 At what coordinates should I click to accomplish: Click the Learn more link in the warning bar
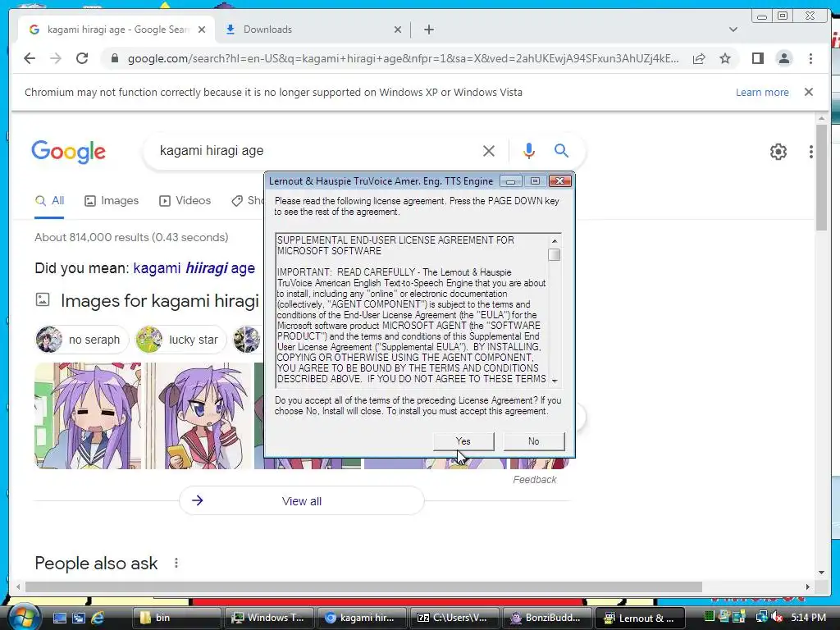[762, 92]
